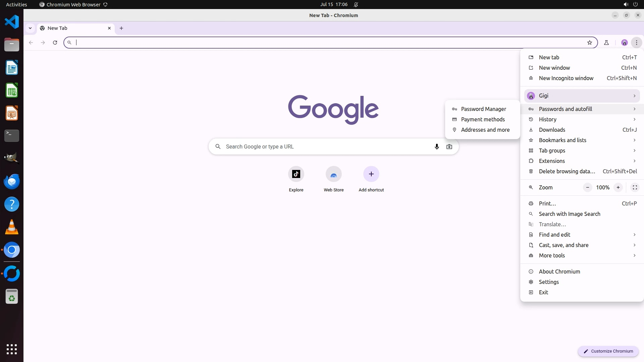
Task: Open the Explore TikTok shortcut
Action: (296, 174)
